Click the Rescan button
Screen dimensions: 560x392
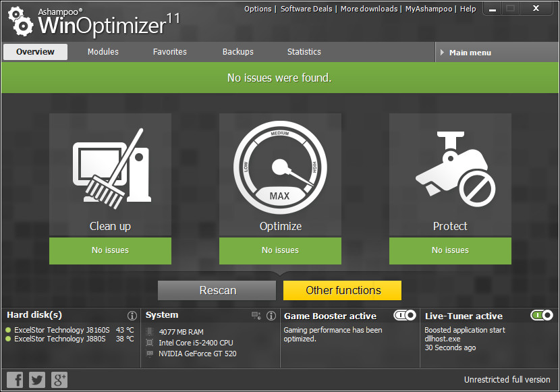coord(217,290)
